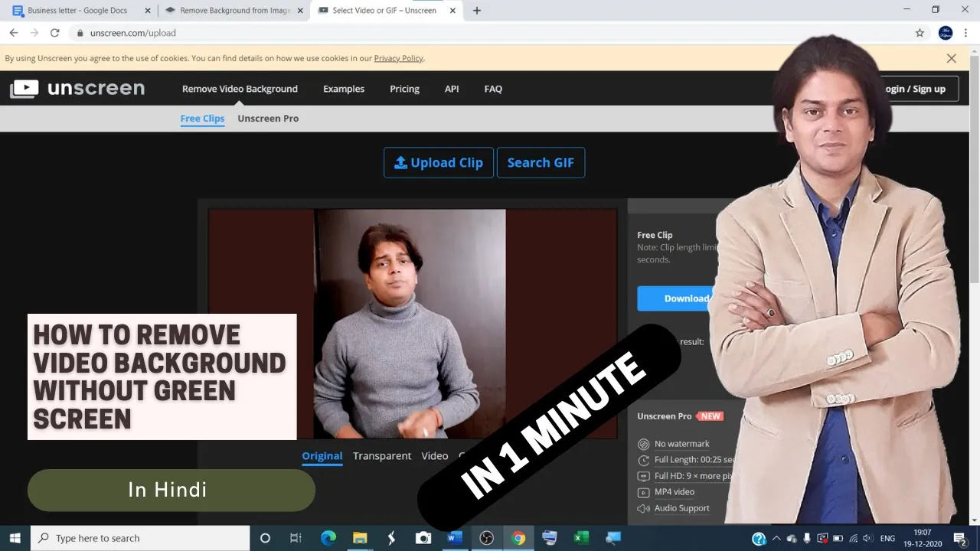The height and width of the screenshot is (551, 980).
Task: Switch preview to Original tab
Action: (322, 456)
